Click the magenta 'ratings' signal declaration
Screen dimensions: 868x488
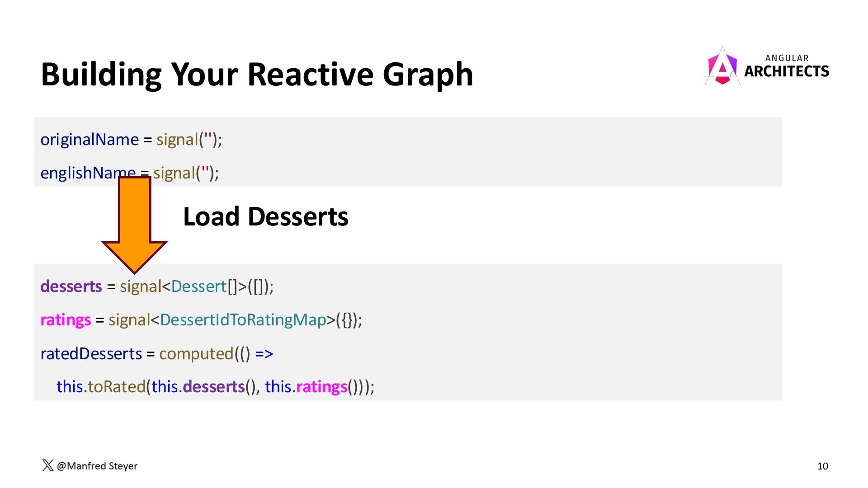[x=66, y=320]
